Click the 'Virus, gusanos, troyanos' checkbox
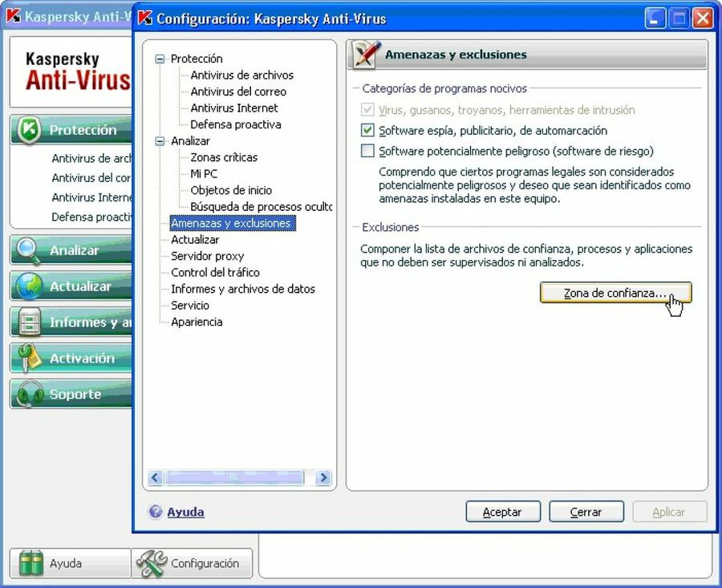 367,107
